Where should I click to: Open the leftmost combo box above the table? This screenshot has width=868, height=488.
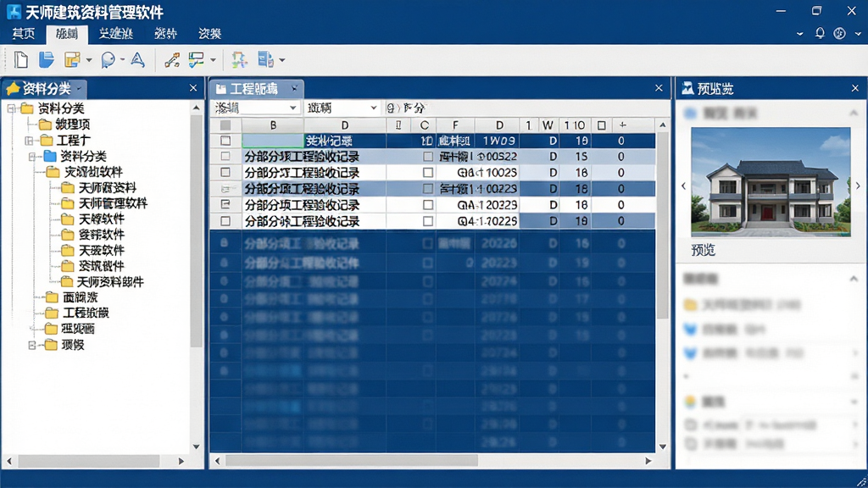pyautogui.click(x=256, y=108)
